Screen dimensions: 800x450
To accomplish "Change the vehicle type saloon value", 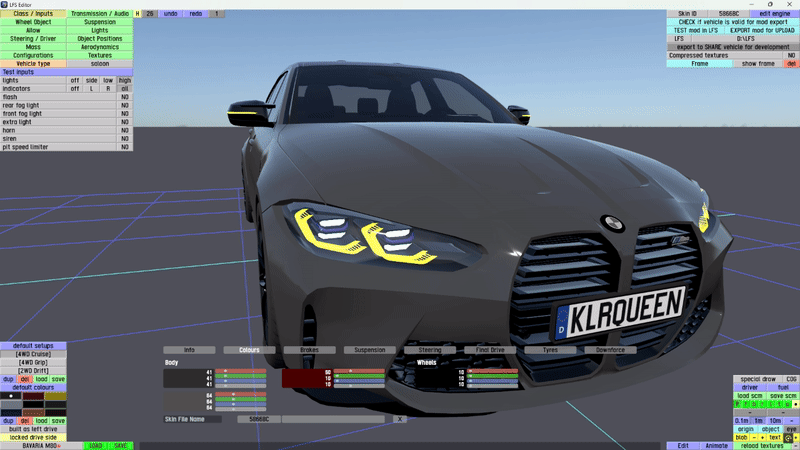I will 100,64.
